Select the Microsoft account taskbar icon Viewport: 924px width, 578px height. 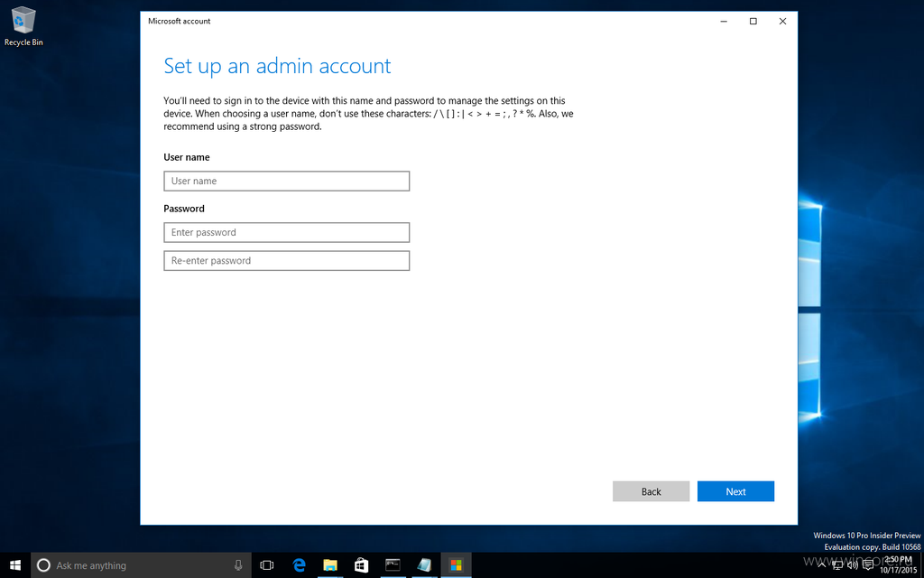[456, 565]
